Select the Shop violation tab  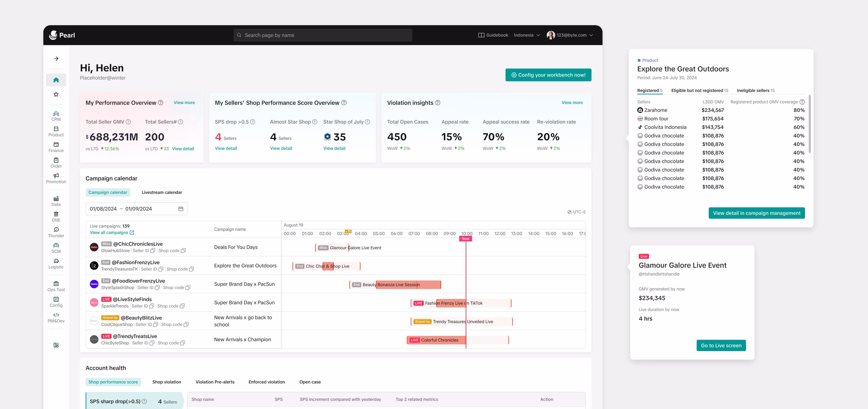pos(166,382)
